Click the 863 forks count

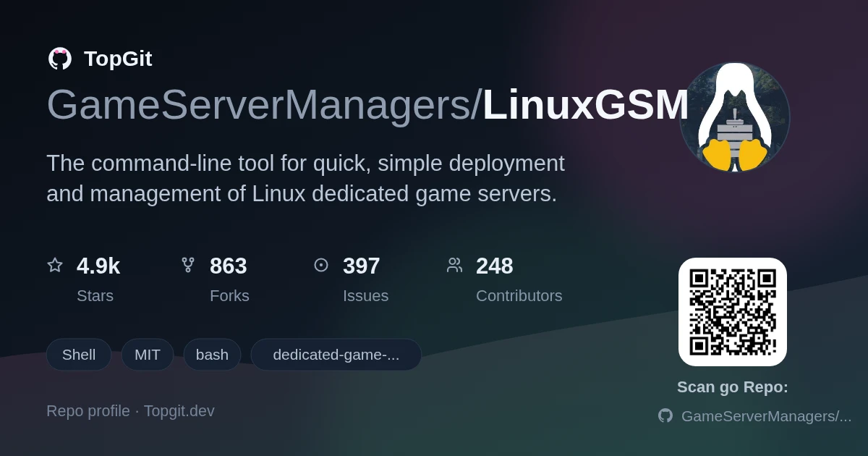tap(229, 266)
